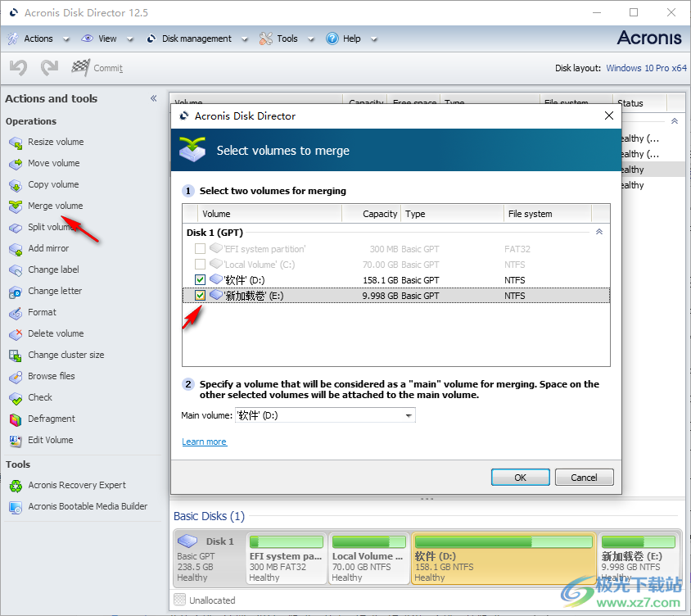The width and height of the screenshot is (691, 616).
Task: Open the Tools menu
Action: click(x=287, y=38)
